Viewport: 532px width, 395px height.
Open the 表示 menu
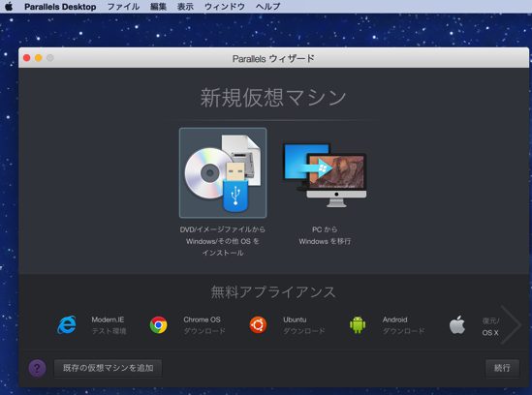(186, 7)
